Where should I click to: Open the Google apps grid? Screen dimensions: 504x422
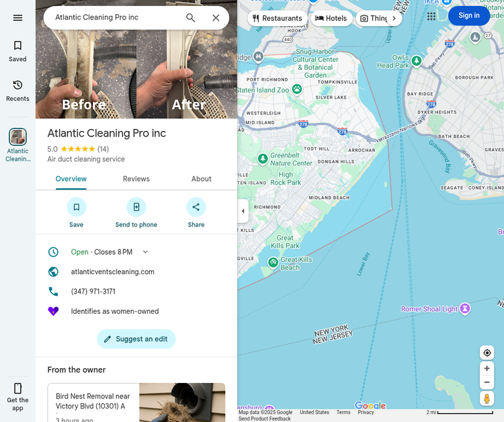pos(431,16)
